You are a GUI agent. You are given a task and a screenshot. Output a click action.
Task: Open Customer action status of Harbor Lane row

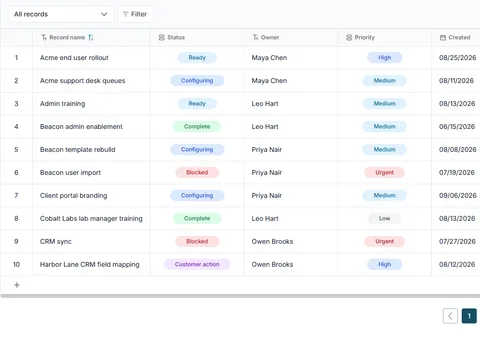pyautogui.click(x=197, y=265)
